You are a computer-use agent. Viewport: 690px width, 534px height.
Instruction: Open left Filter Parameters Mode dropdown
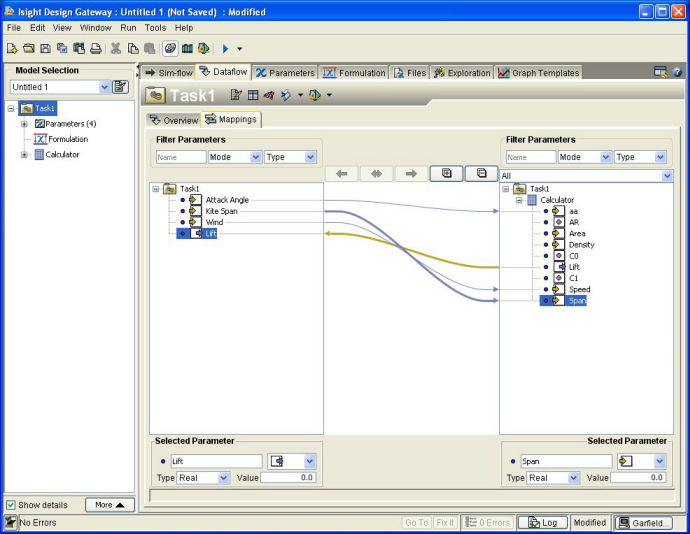[256, 157]
